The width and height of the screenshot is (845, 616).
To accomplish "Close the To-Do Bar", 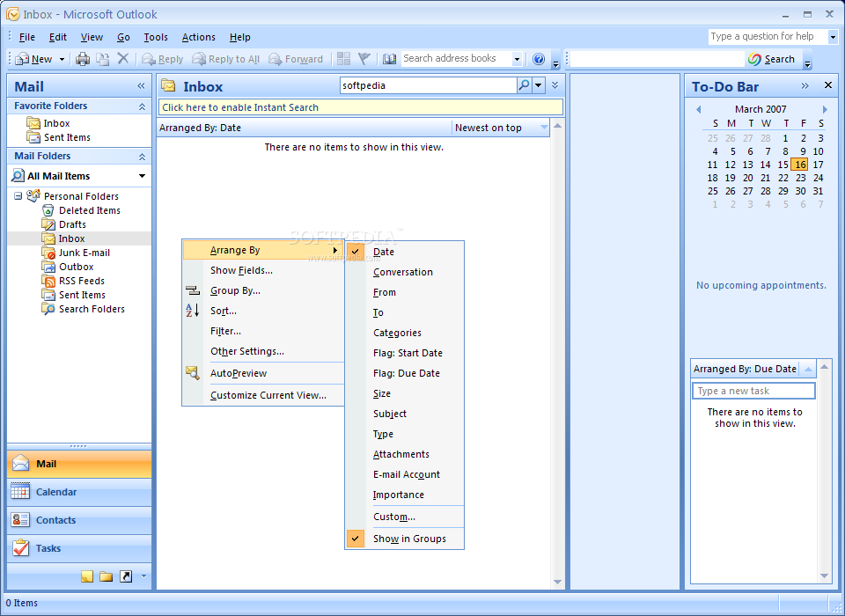I will (x=828, y=85).
